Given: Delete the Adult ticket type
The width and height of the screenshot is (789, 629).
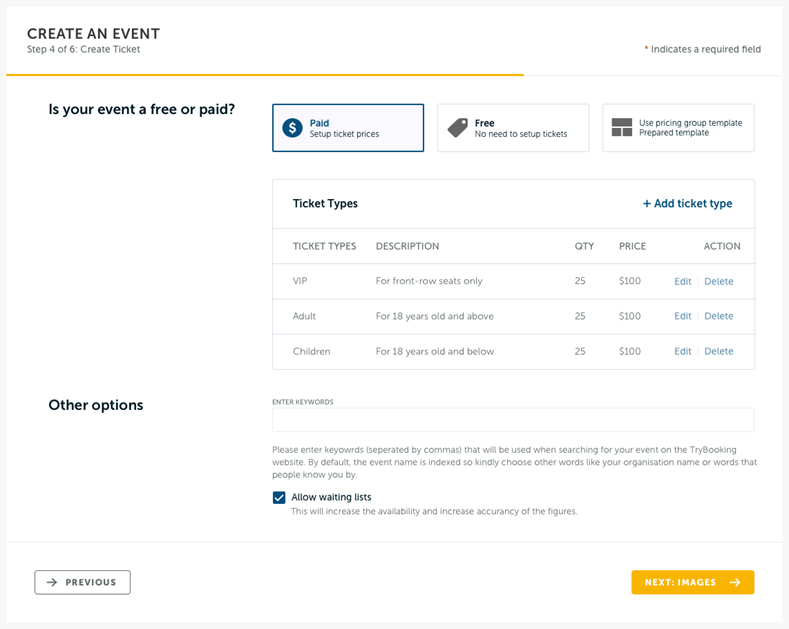Looking at the screenshot, I should pyautogui.click(x=719, y=316).
